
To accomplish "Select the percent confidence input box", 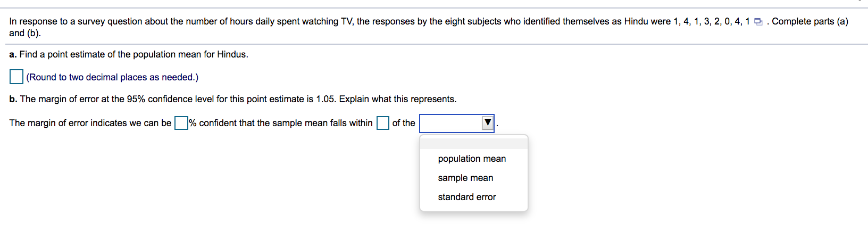I will pyautogui.click(x=181, y=123).
